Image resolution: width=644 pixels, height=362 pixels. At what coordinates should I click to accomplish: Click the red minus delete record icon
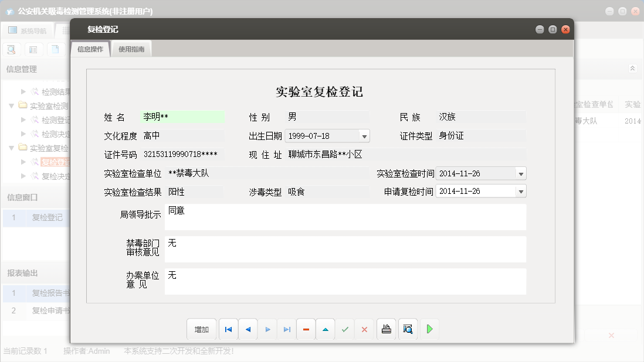pos(306,330)
